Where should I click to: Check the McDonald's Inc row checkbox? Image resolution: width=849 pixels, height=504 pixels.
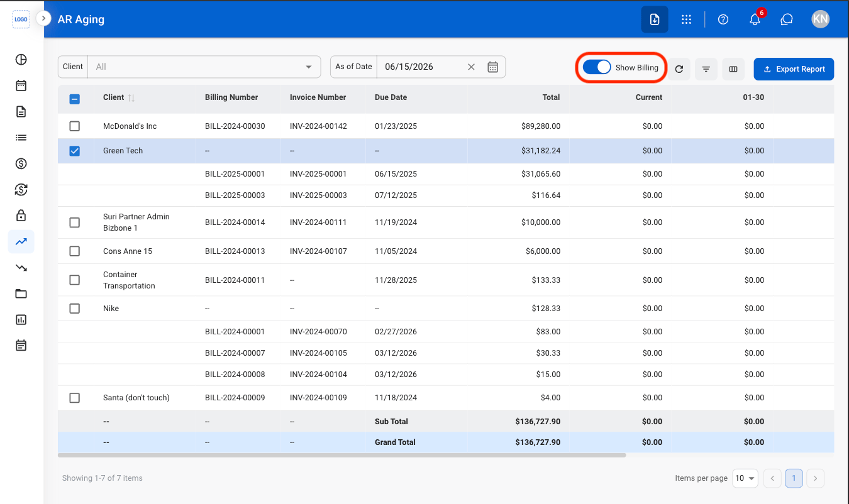[x=74, y=126]
